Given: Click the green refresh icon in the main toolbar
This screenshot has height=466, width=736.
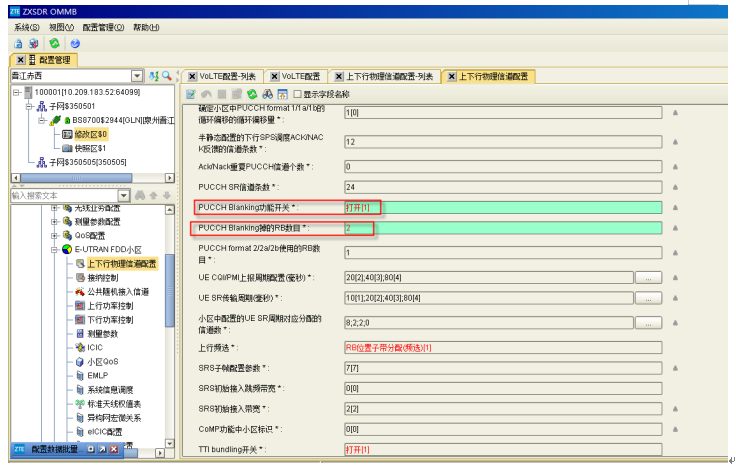Looking at the screenshot, I should click(54, 43).
